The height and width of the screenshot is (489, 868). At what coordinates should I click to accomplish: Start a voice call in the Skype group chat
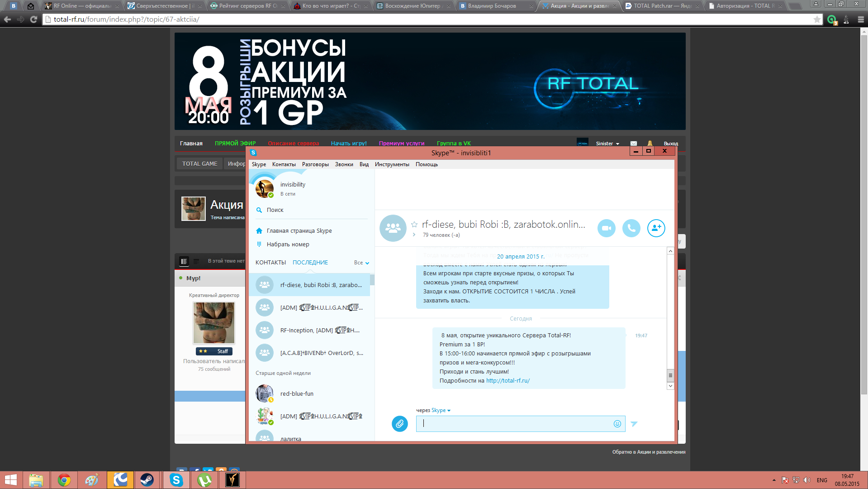pyautogui.click(x=631, y=228)
